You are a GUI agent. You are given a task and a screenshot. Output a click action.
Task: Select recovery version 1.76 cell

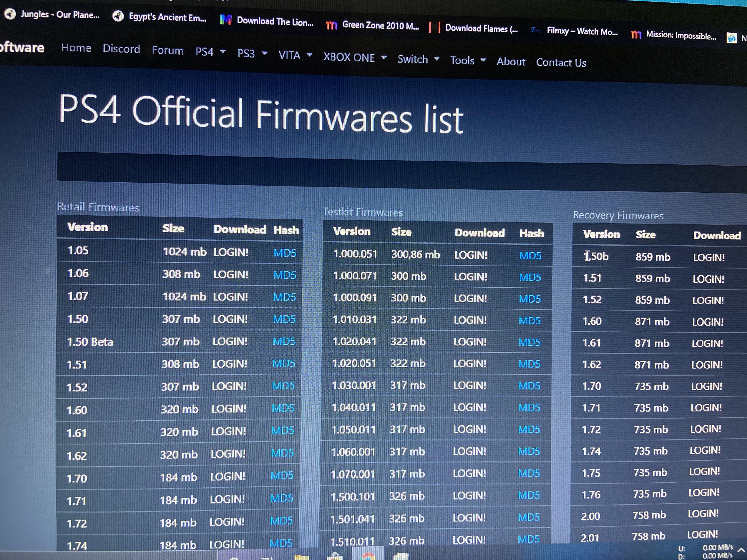(x=591, y=495)
